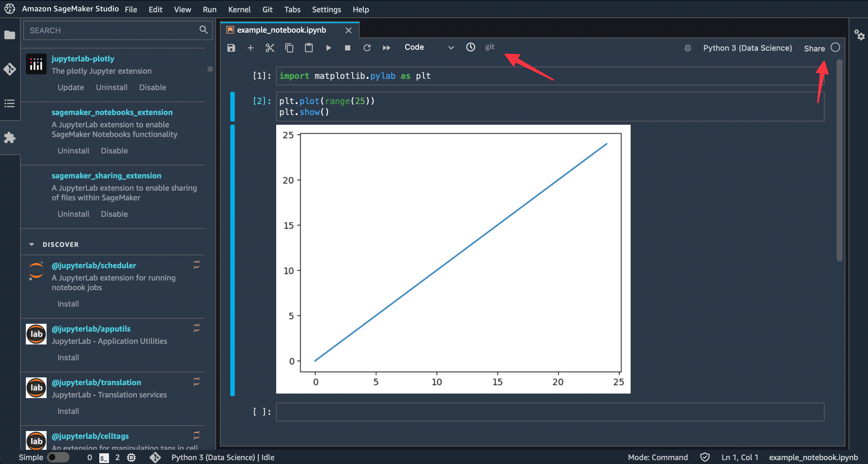Screen dimensions: 868x464
Task: Restart kernel and run all cells
Action: click(x=386, y=48)
